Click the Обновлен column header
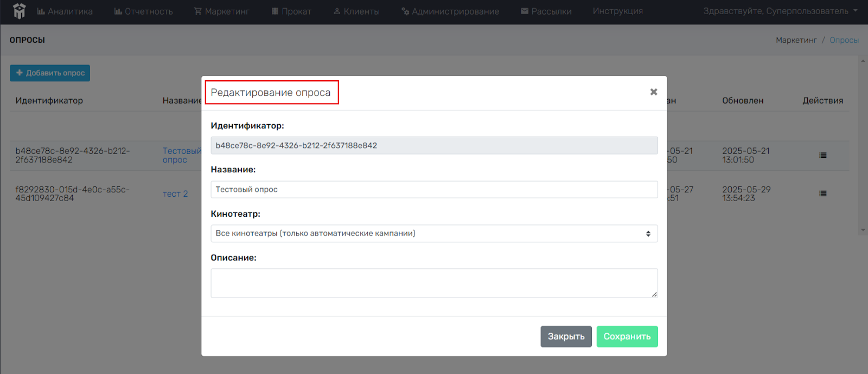Image resolution: width=868 pixels, height=374 pixels. tap(743, 101)
